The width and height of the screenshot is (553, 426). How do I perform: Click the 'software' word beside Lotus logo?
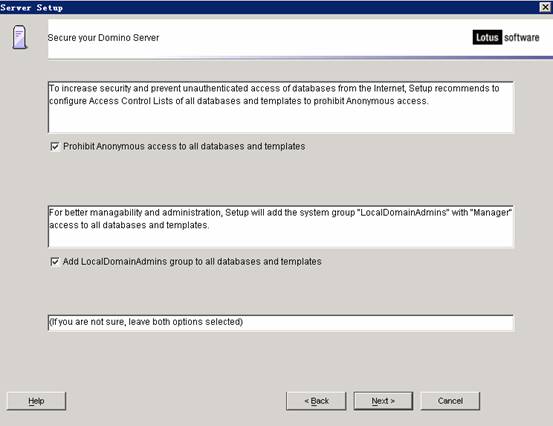coord(521,37)
